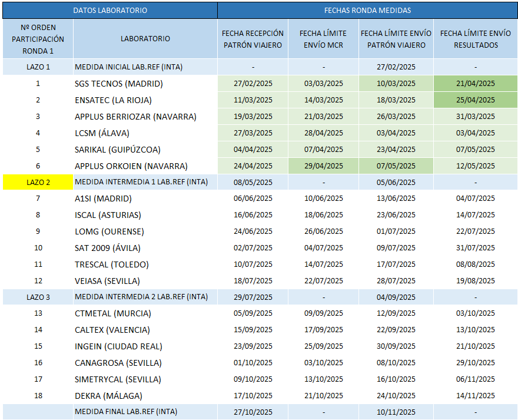The width and height of the screenshot is (518, 420).
Task: Click MEDIDA INTERMEDIA 1 LAB.REF (INTA) cell
Action: point(145,182)
